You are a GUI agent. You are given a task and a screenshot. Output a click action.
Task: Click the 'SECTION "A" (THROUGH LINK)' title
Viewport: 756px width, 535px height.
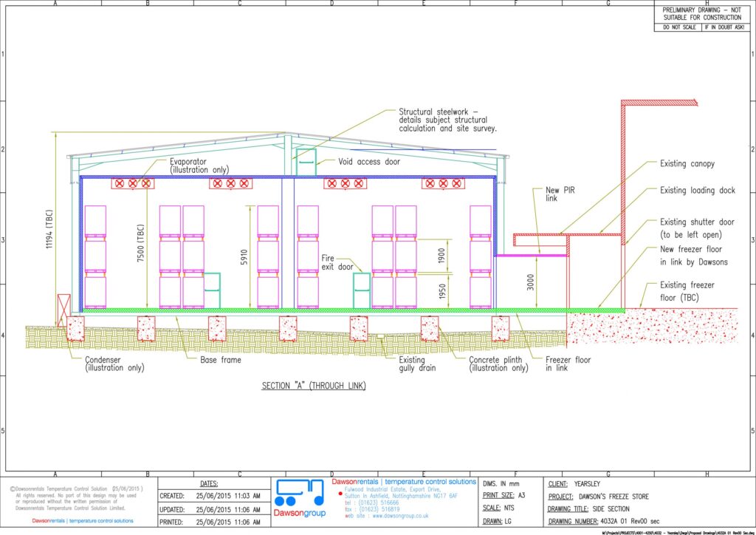click(314, 386)
